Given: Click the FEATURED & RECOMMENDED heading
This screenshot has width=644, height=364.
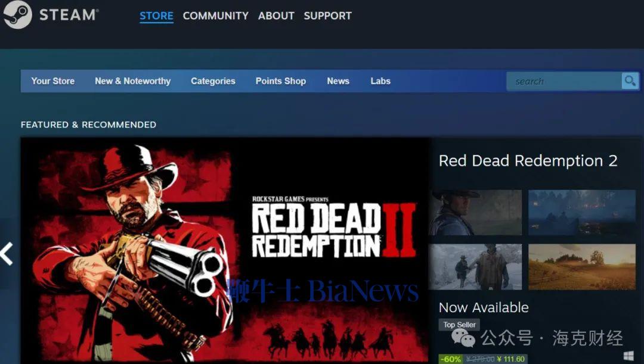Looking at the screenshot, I should click(89, 125).
